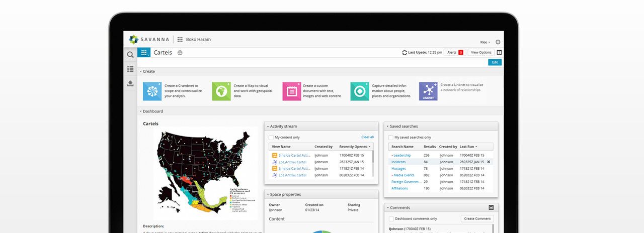Open Sinaloa Cartel Acti... opened 170040Z FEB 15
This screenshot has height=233, width=644.
point(295,155)
